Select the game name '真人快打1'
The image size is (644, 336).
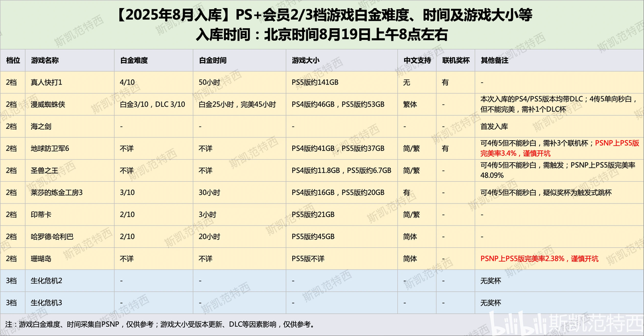pos(46,82)
